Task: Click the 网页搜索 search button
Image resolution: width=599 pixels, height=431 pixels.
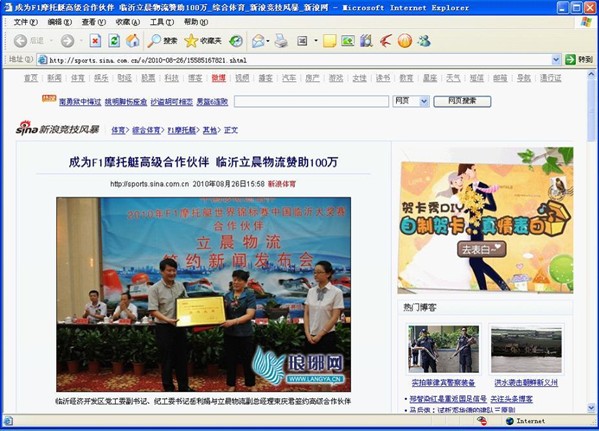Action: pos(462,101)
